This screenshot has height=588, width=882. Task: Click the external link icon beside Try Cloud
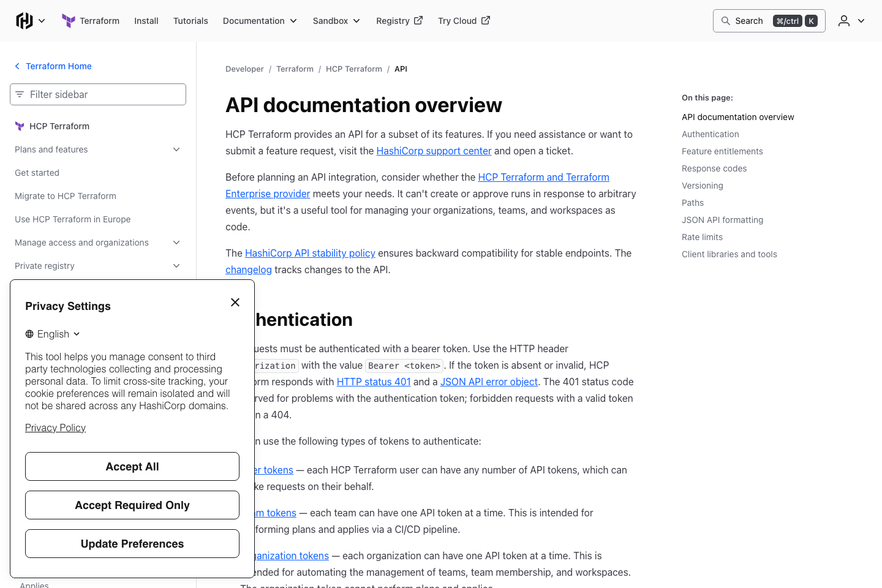[x=484, y=20]
